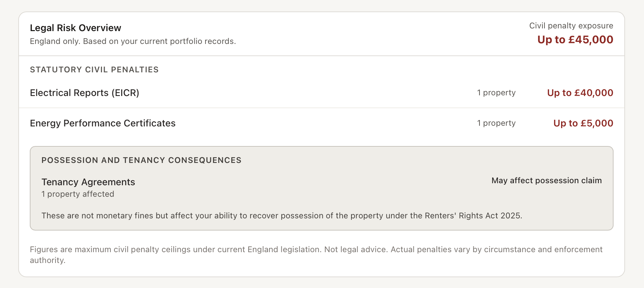The image size is (644, 288).
Task: Open the Energy Performance Certificates row
Action: (103, 123)
